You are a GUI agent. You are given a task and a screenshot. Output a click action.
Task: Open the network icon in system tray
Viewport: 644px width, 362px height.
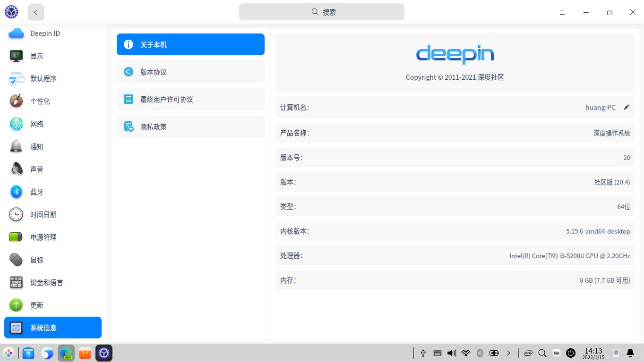tap(466, 353)
